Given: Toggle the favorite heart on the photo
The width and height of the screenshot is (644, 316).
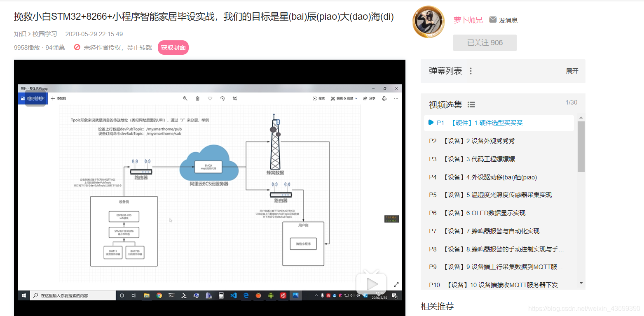Looking at the screenshot, I should coord(210,98).
